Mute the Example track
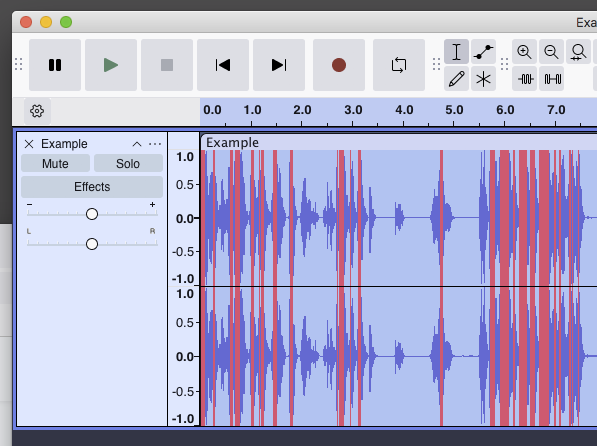 pos(55,163)
